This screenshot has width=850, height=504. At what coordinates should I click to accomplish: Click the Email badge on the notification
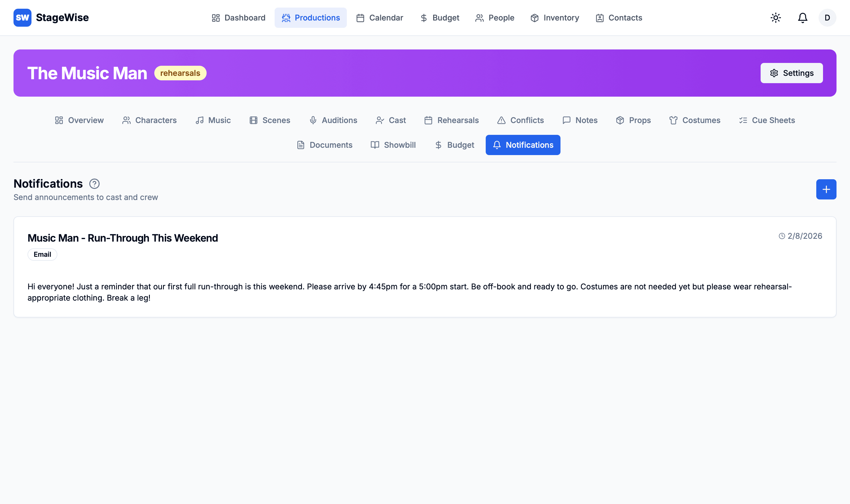42,254
